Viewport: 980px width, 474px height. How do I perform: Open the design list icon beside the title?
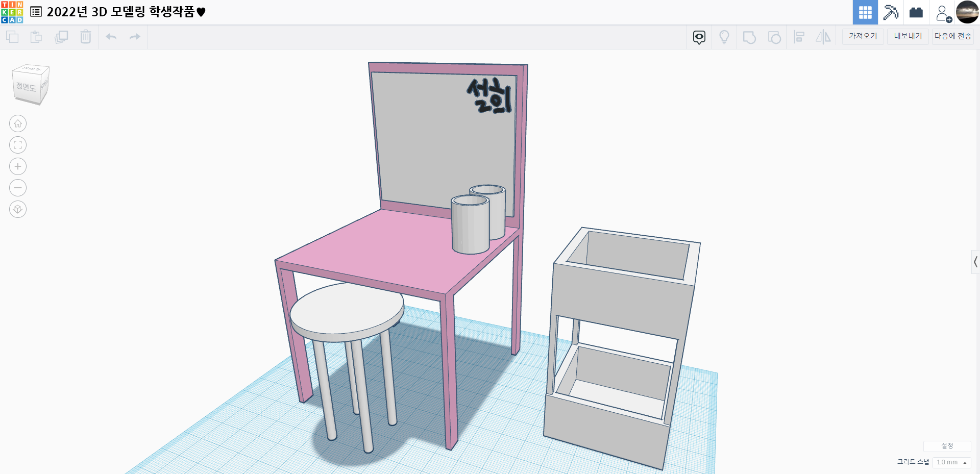point(36,12)
